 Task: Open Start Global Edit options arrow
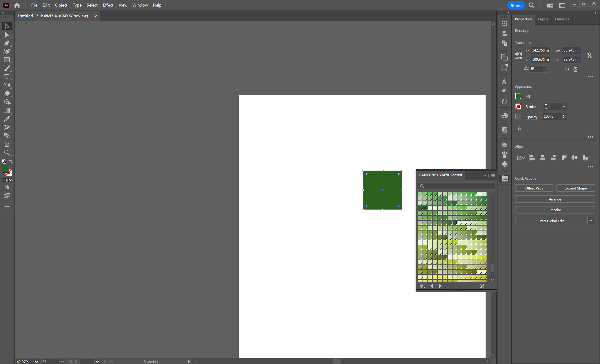(591, 221)
